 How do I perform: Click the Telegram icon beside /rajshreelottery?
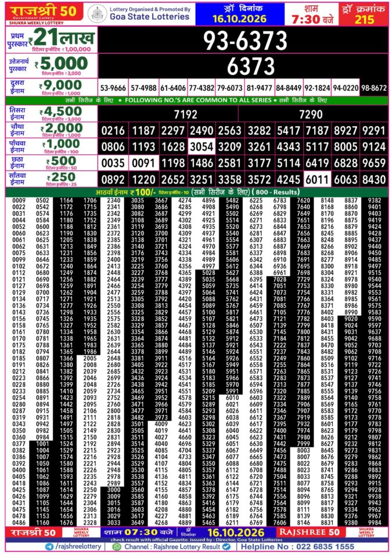[x=49, y=547]
